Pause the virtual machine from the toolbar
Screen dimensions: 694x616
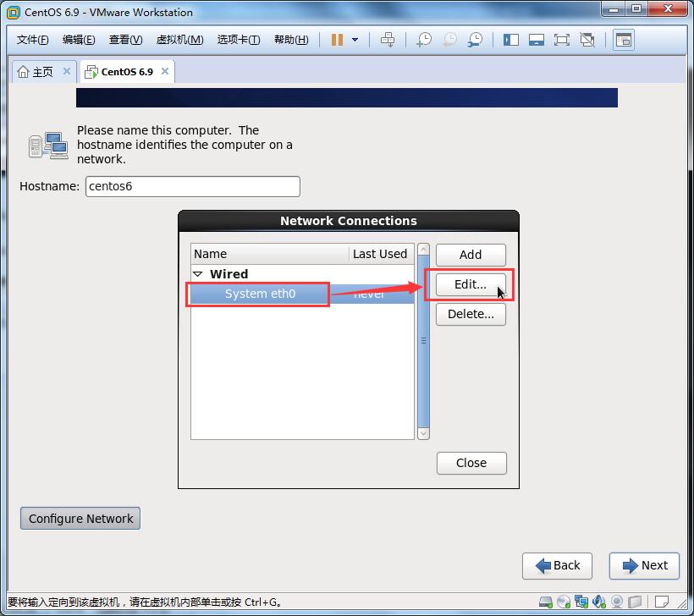click(337, 40)
